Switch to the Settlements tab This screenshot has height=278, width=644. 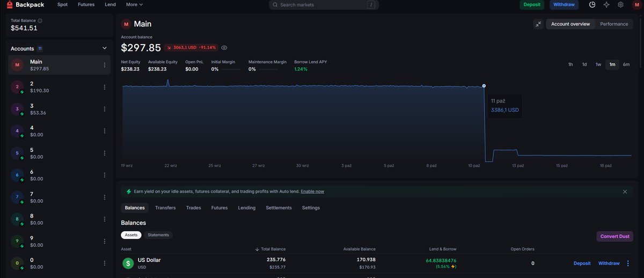point(279,208)
